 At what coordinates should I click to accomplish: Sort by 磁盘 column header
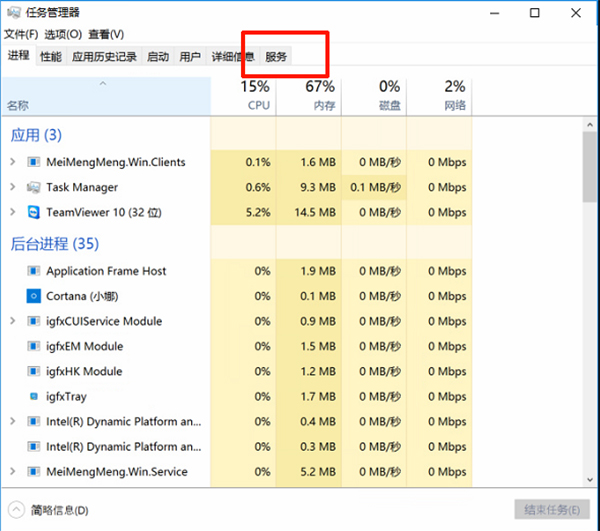[374, 96]
